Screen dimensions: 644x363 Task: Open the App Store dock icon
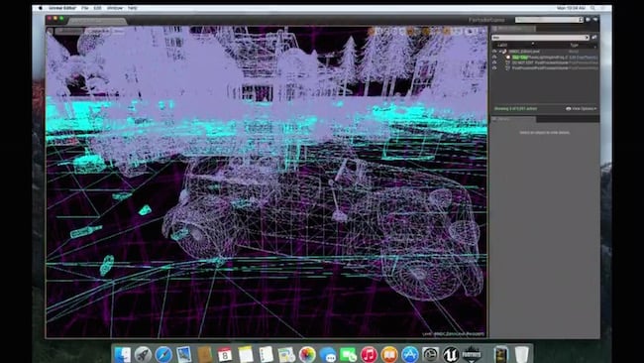point(409,354)
